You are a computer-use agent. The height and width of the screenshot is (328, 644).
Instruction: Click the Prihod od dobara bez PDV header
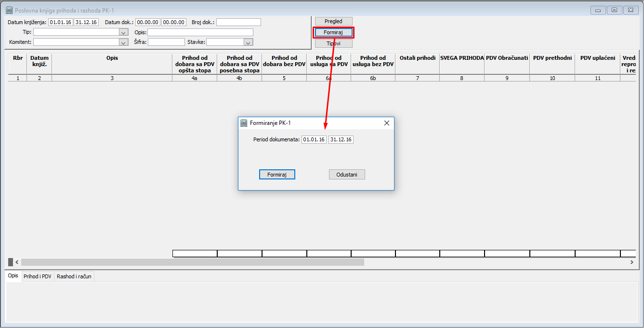pos(284,64)
